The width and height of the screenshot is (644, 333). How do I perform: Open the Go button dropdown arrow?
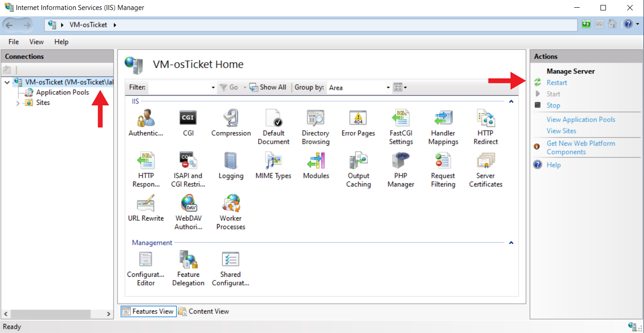tap(245, 87)
